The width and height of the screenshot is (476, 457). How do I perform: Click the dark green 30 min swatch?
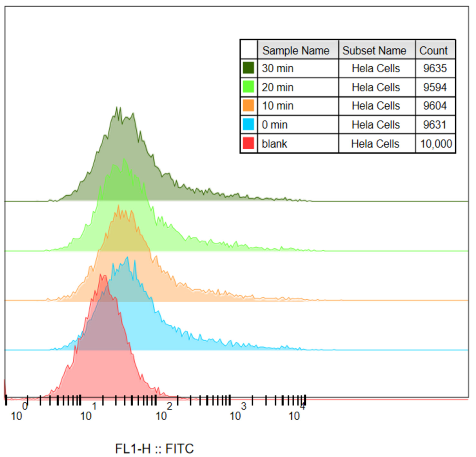tap(248, 68)
